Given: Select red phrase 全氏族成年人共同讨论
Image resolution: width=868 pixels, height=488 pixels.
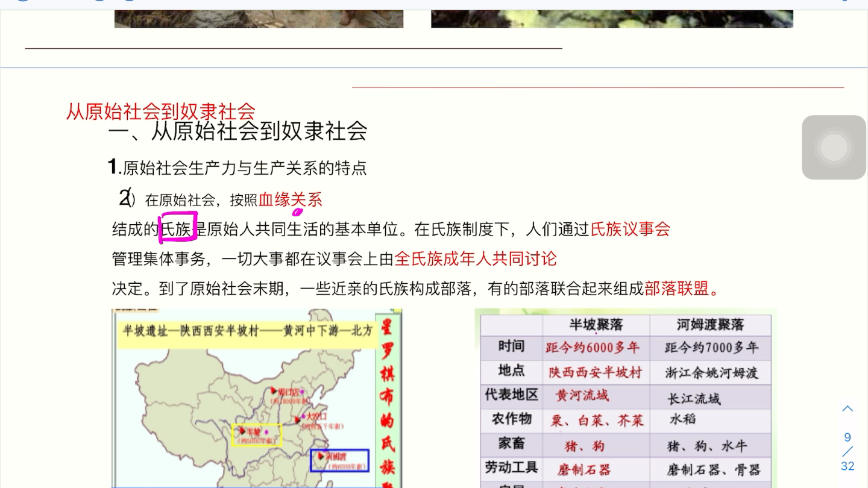Looking at the screenshot, I should coord(476,259).
